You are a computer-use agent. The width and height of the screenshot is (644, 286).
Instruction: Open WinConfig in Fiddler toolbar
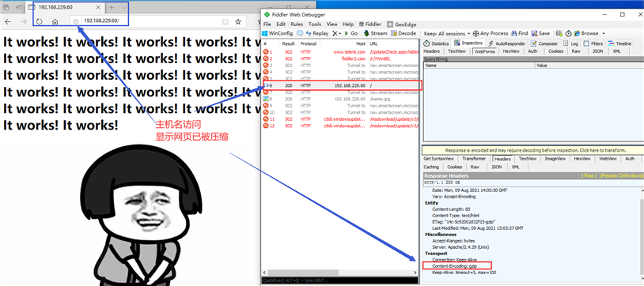[277, 33]
